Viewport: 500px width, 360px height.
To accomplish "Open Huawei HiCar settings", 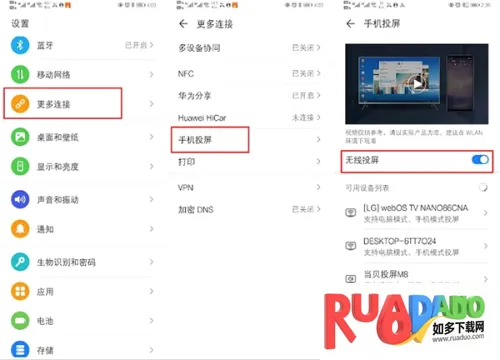I will click(249, 117).
